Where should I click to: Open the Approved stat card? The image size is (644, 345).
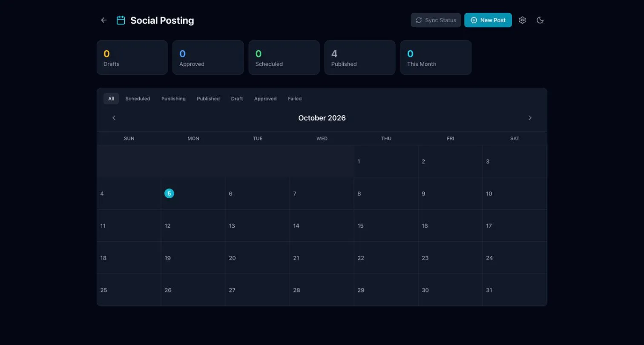pos(208,57)
